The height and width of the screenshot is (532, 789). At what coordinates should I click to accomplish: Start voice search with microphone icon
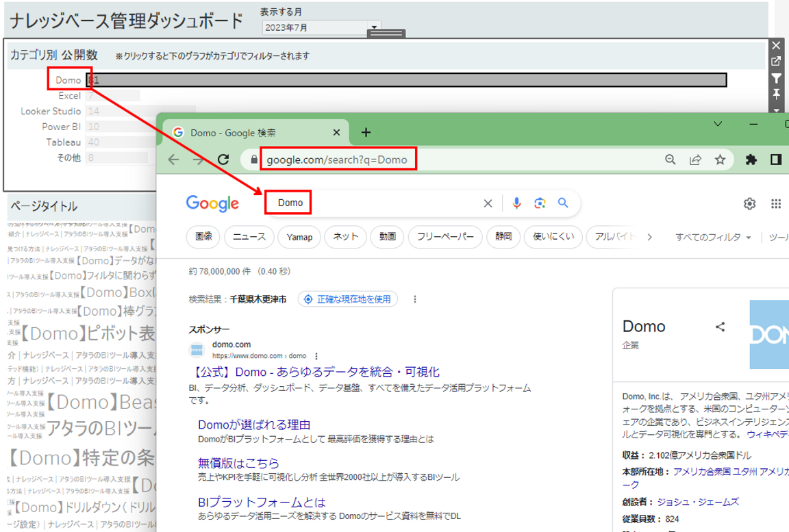tap(516, 203)
